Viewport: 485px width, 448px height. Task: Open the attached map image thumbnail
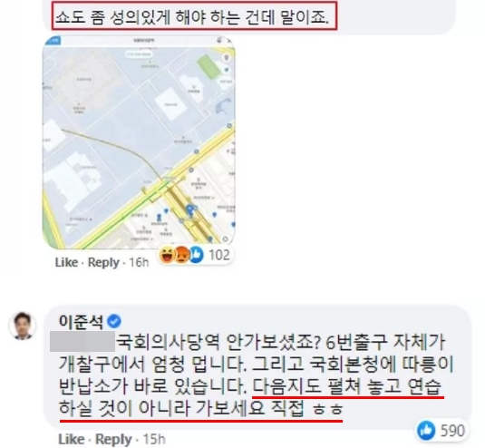click(139, 142)
